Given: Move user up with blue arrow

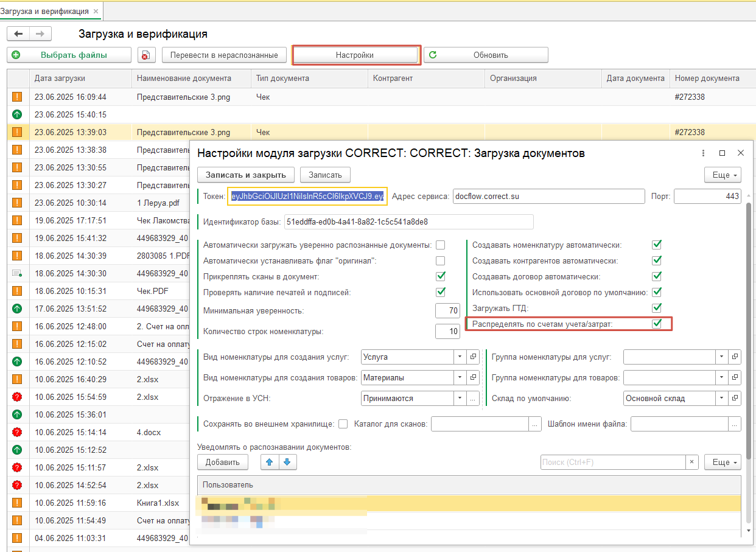Looking at the screenshot, I should click(x=269, y=462).
